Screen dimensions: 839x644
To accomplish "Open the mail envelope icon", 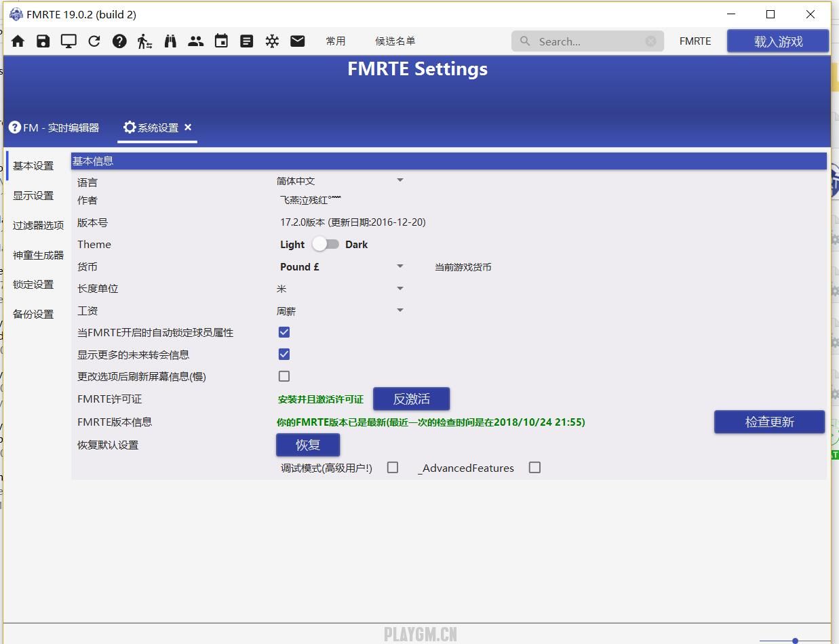I will tap(298, 41).
